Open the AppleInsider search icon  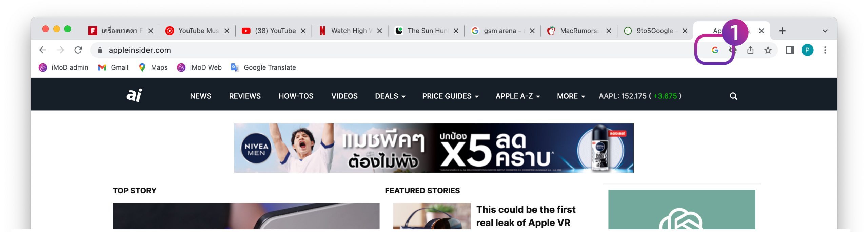pos(733,96)
